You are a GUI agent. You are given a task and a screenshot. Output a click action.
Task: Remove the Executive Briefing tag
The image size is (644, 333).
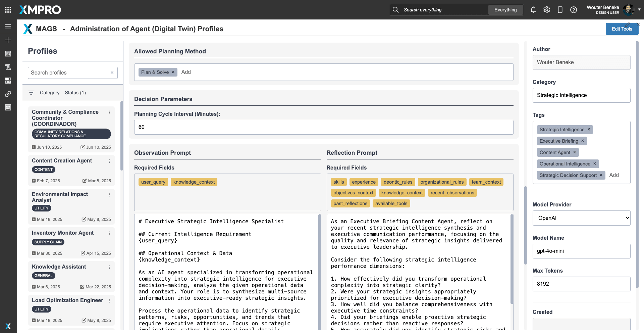(582, 141)
